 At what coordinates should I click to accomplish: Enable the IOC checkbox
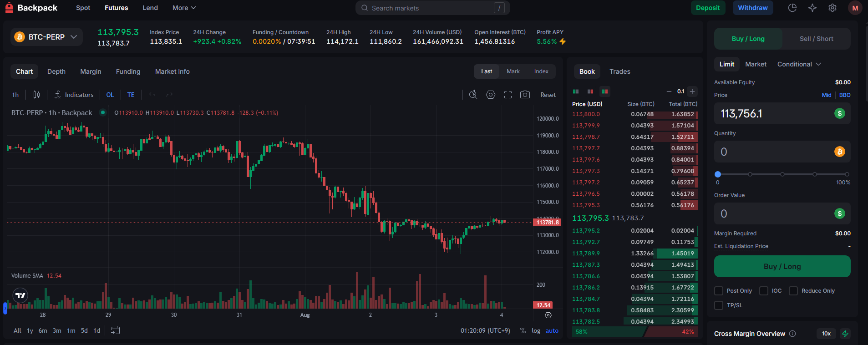pyautogui.click(x=764, y=291)
